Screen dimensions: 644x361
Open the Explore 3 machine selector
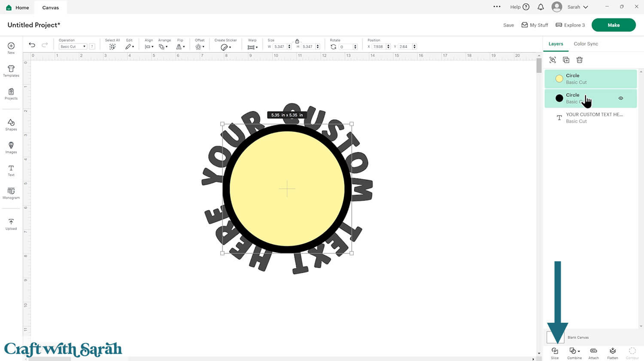coord(570,25)
